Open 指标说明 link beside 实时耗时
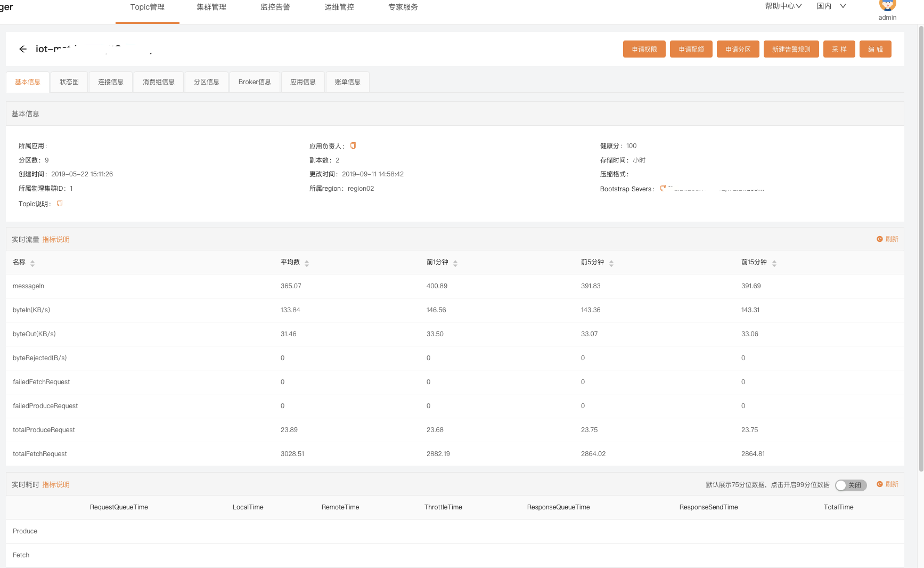The height and width of the screenshot is (568, 924). coord(56,485)
